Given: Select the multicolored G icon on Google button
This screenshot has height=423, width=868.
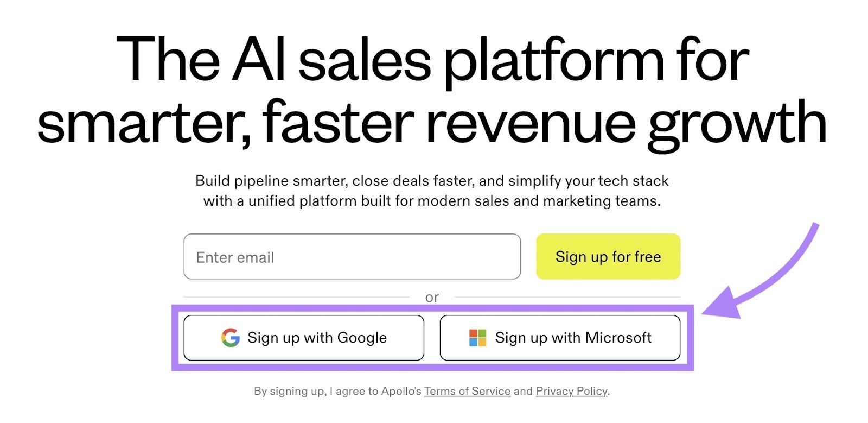Looking at the screenshot, I should pyautogui.click(x=229, y=338).
